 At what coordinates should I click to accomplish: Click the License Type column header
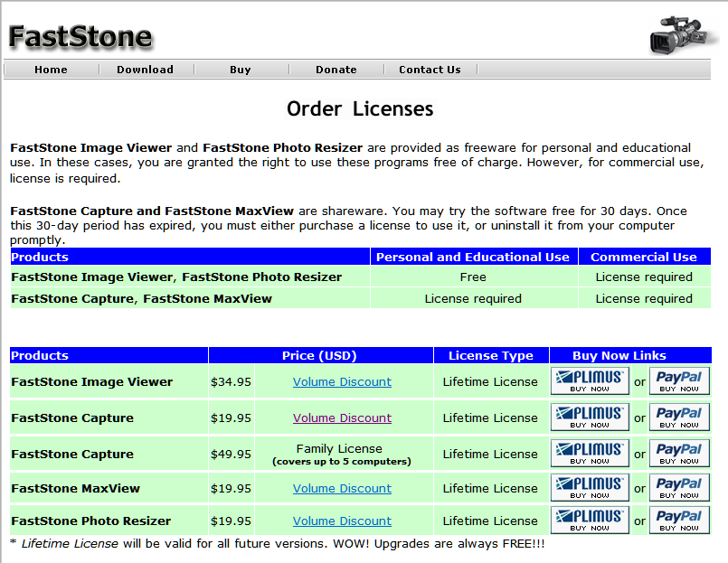point(491,355)
